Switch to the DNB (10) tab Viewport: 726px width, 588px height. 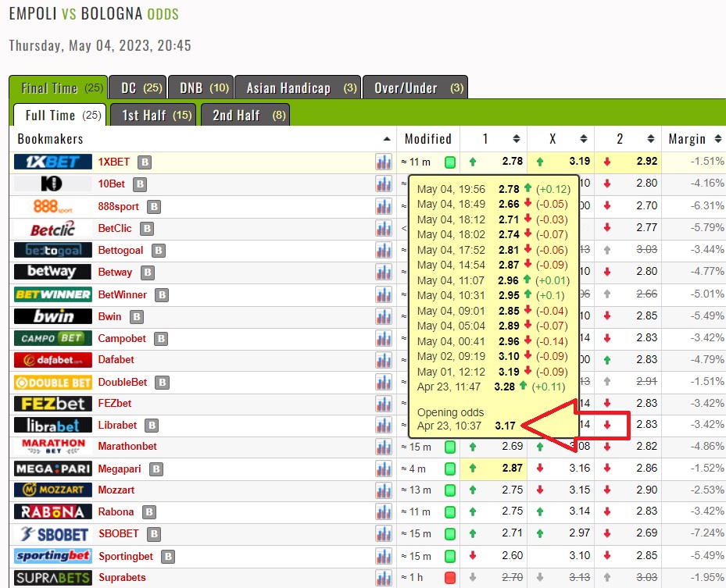(201, 88)
